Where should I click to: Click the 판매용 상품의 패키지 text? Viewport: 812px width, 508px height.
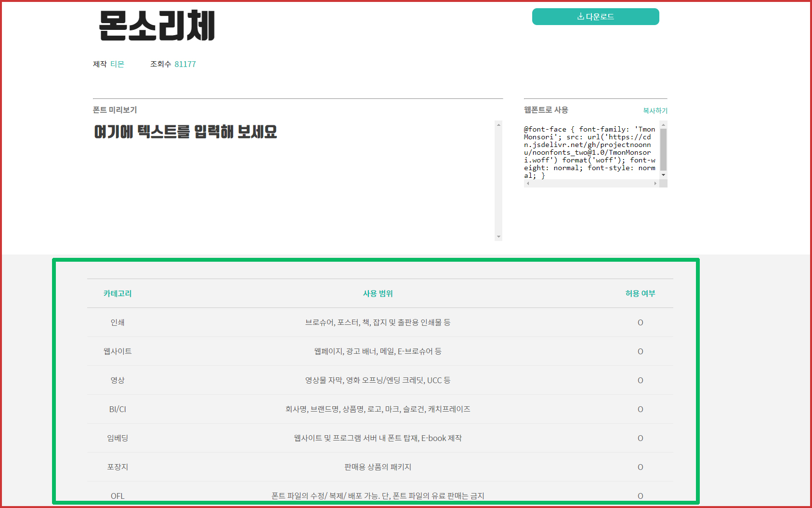coord(378,467)
